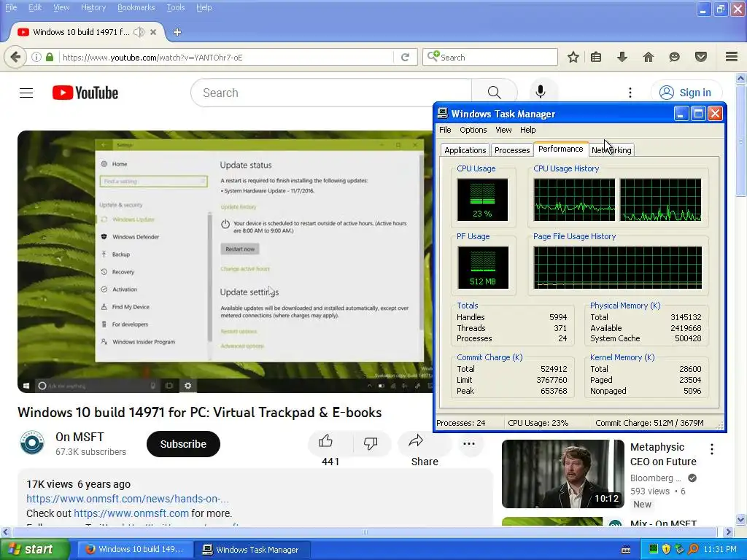
Task: Dislike the video thumbs down
Action: [371, 443]
